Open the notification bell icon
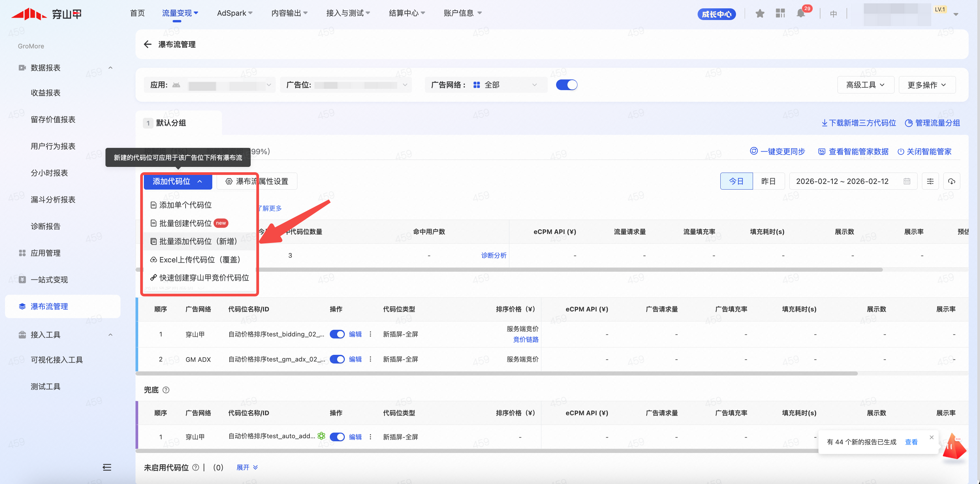The width and height of the screenshot is (980, 484). click(x=801, y=14)
